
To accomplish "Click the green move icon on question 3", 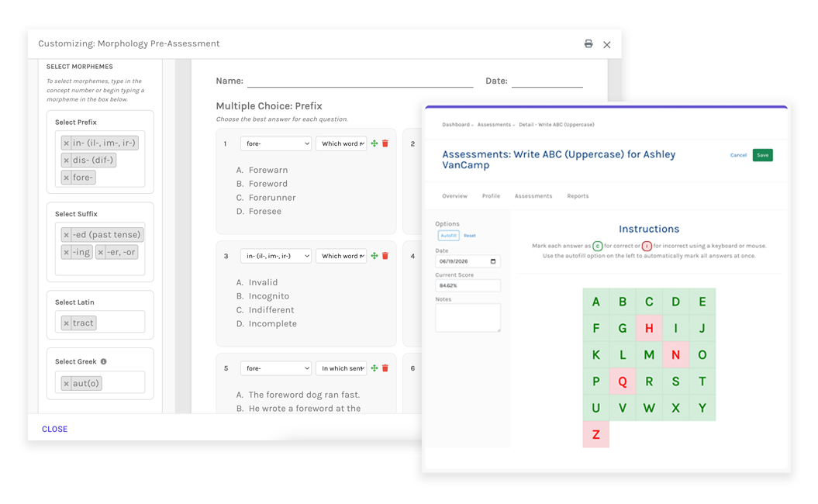I will pyautogui.click(x=374, y=256).
